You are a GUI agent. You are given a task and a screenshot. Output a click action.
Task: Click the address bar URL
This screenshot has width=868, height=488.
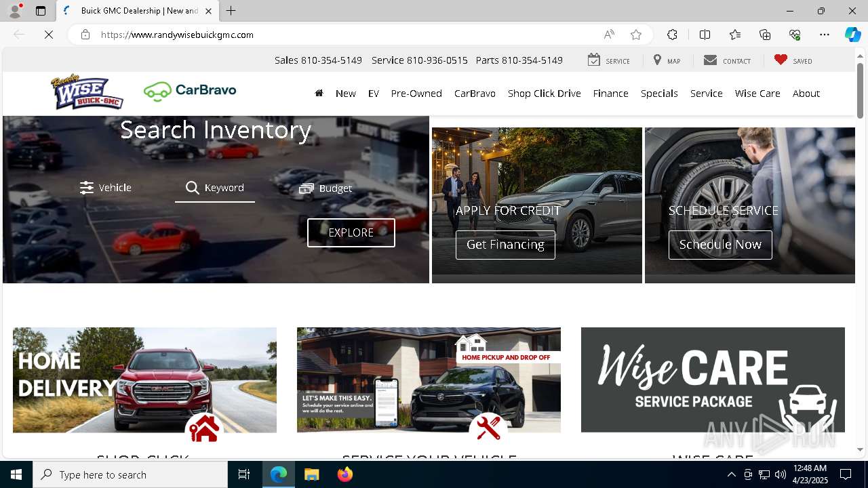pos(177,35)
